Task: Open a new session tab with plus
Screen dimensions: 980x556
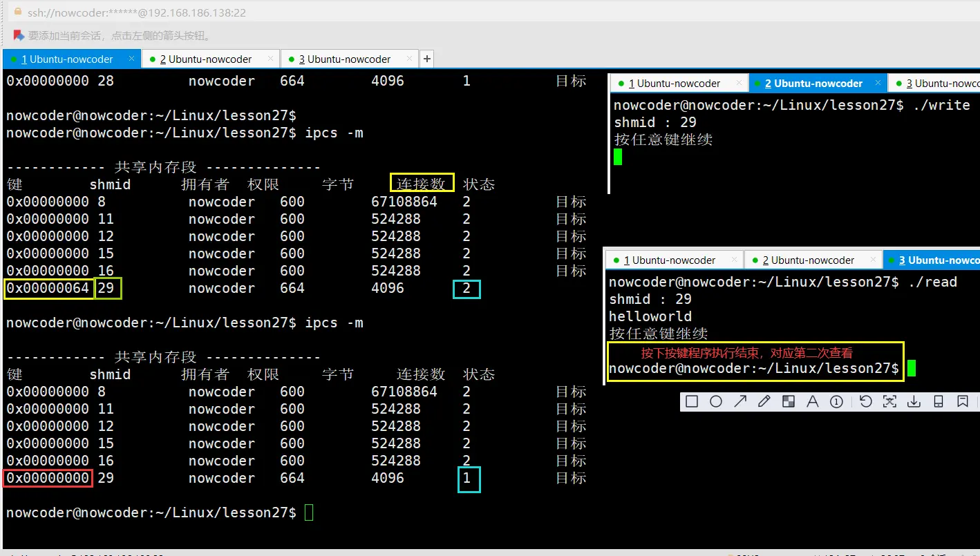Action: [427, 59]
